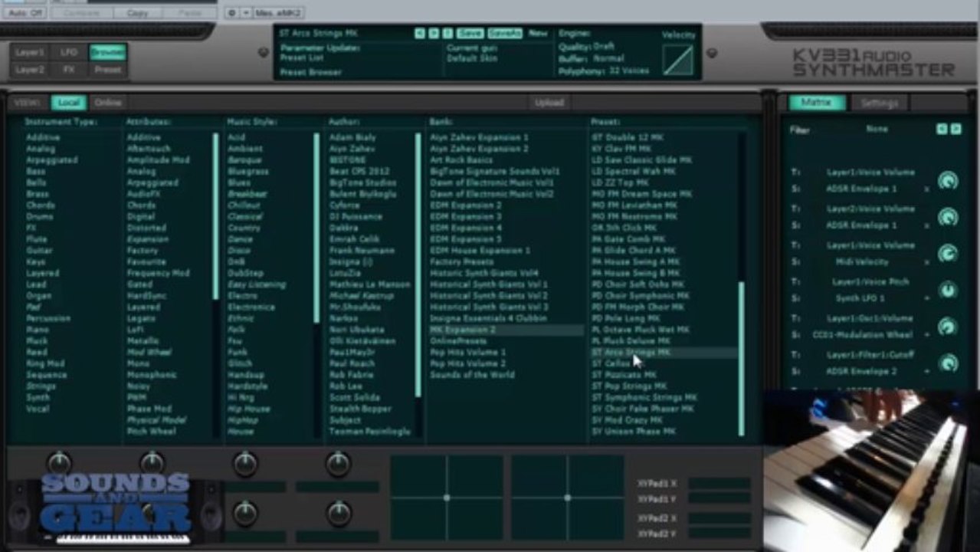Click fourth easy-parameter knob in top row
Image resolution: width=980 pixels, height=552 pixels.
[x=338, y=462]
